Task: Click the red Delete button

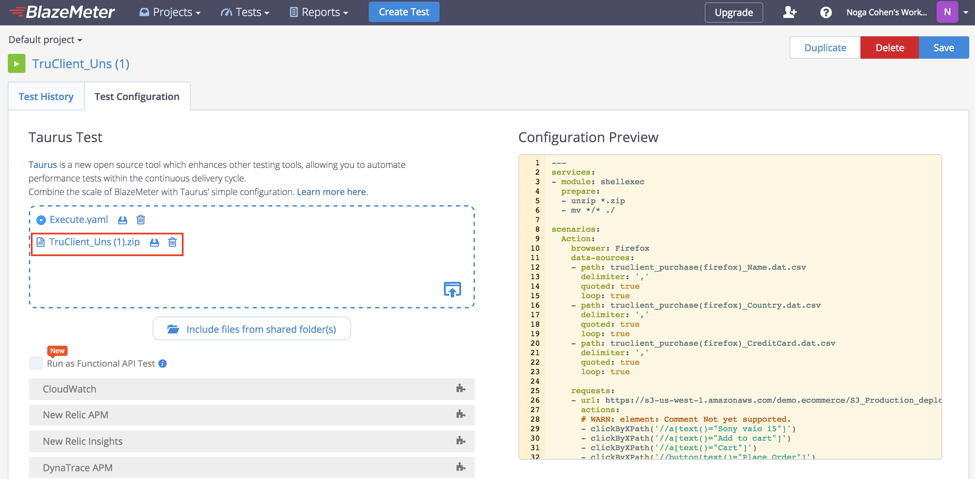Action: (x=889, y=47)
